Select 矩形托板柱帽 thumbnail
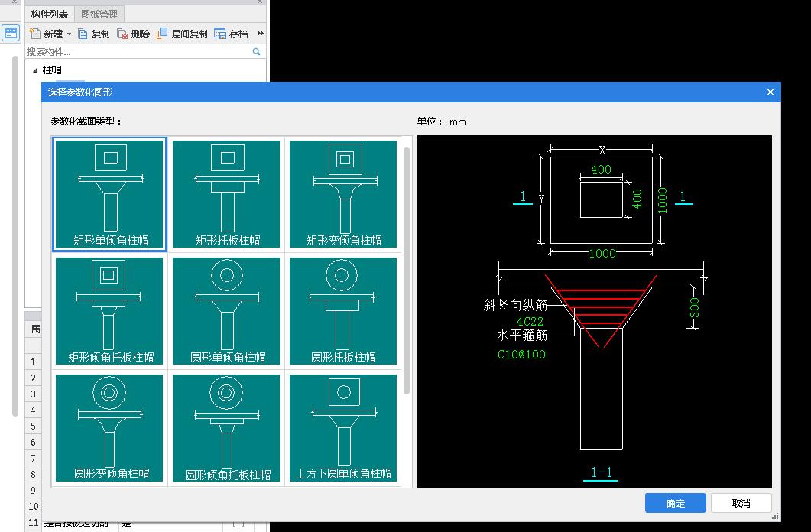Screen dimensions: 811x532 tap(226, 194)
